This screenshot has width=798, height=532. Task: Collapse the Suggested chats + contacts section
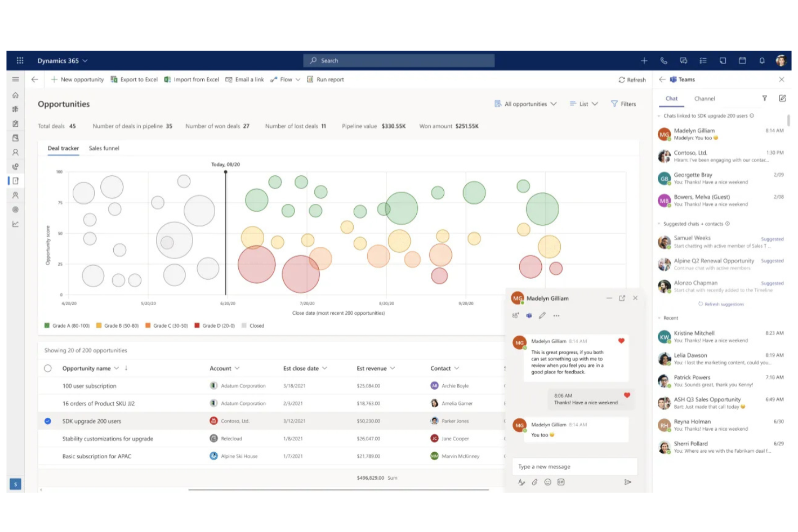[x=659, y=224]
